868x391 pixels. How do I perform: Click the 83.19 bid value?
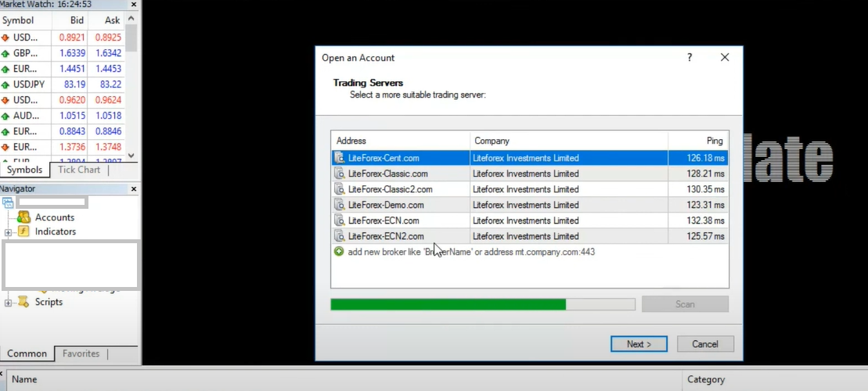click(x=74, y=84)
